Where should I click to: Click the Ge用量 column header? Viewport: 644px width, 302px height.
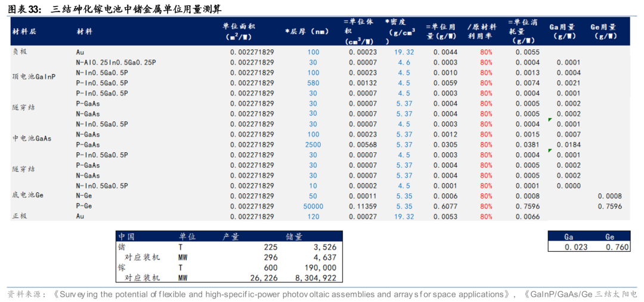603,31
